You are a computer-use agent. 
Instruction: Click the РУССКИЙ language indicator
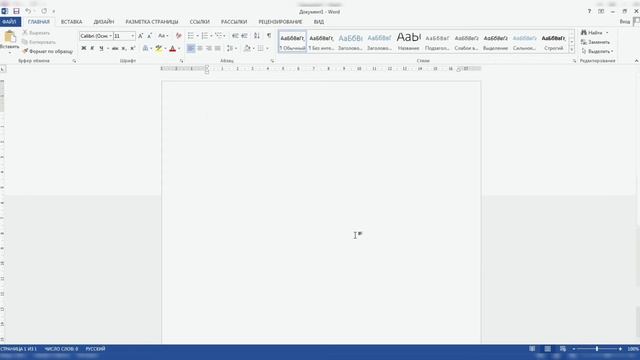point(96,349)
